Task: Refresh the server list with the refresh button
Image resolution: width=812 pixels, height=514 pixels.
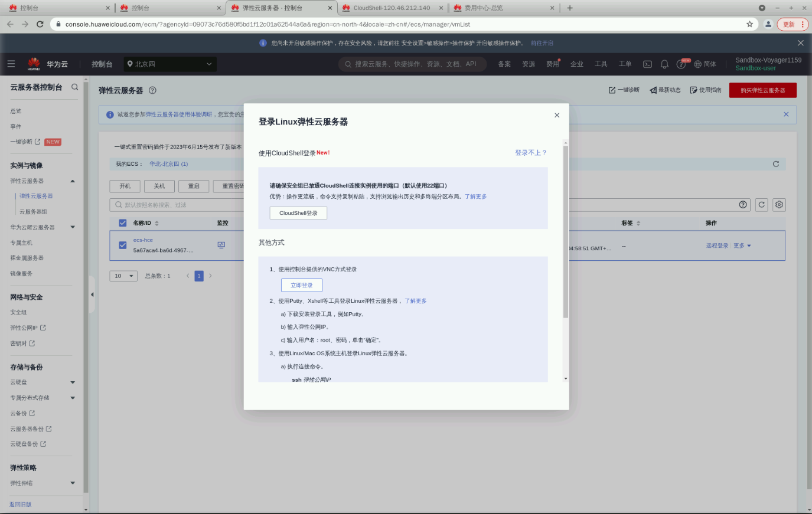Action: (x=762, y=205)
